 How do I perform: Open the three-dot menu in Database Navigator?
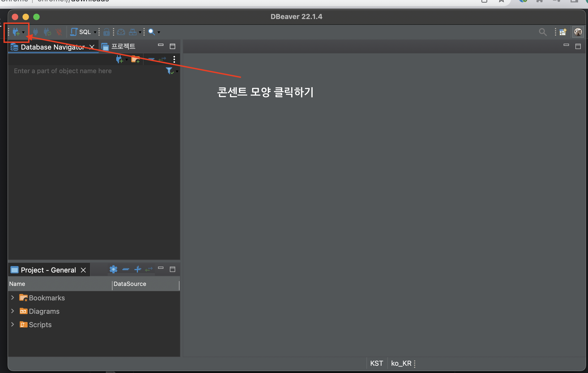174,59
